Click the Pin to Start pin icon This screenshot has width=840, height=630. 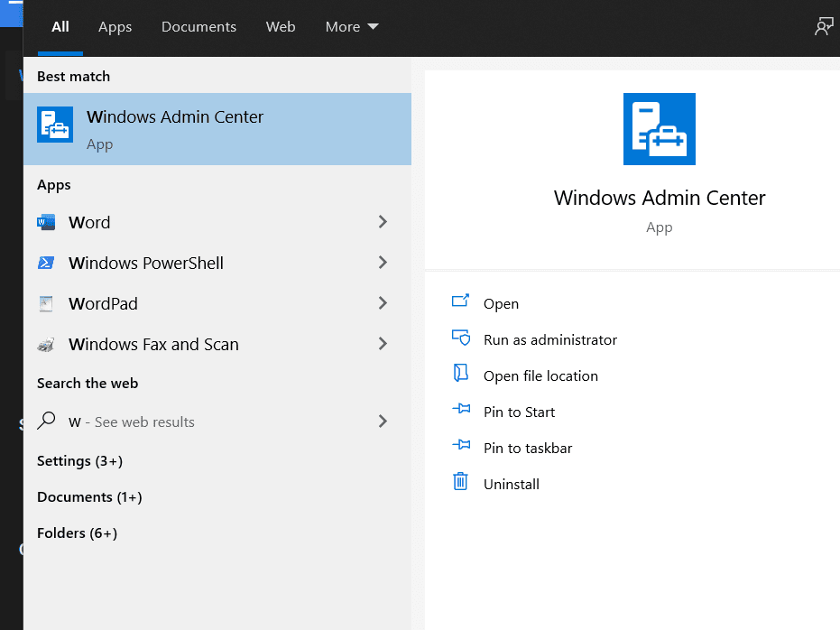pyautogui.click(x=461, y=409)
